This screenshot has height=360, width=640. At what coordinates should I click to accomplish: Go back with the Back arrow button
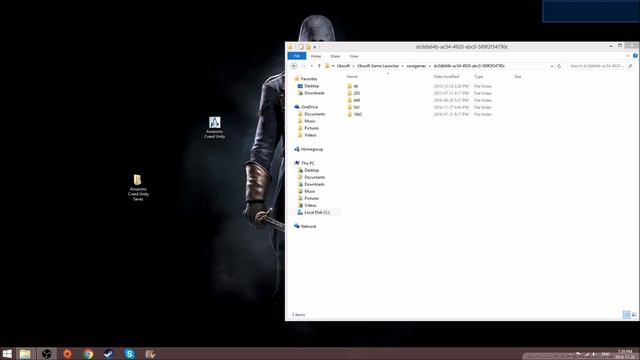[x=294, y=66]
